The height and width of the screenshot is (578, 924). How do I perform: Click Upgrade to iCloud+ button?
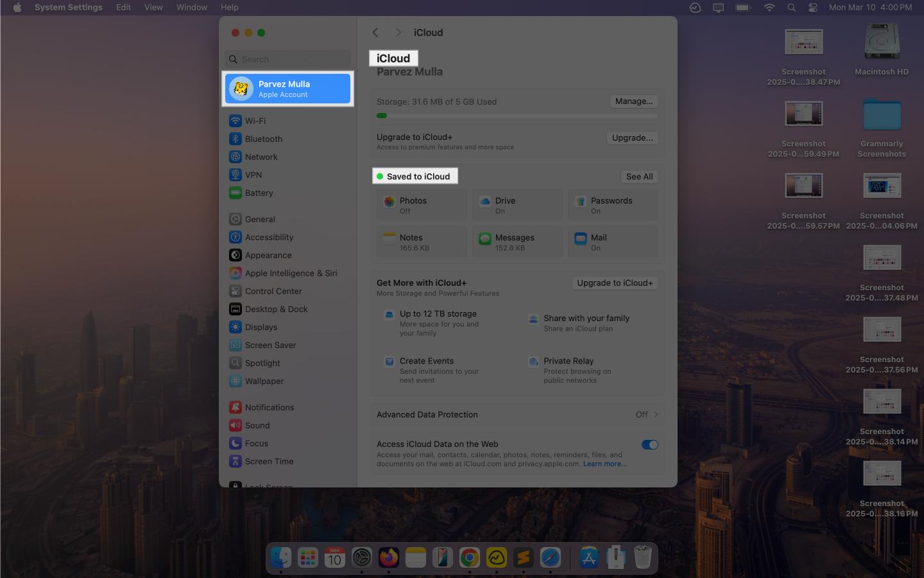click(x=615, y=283)
